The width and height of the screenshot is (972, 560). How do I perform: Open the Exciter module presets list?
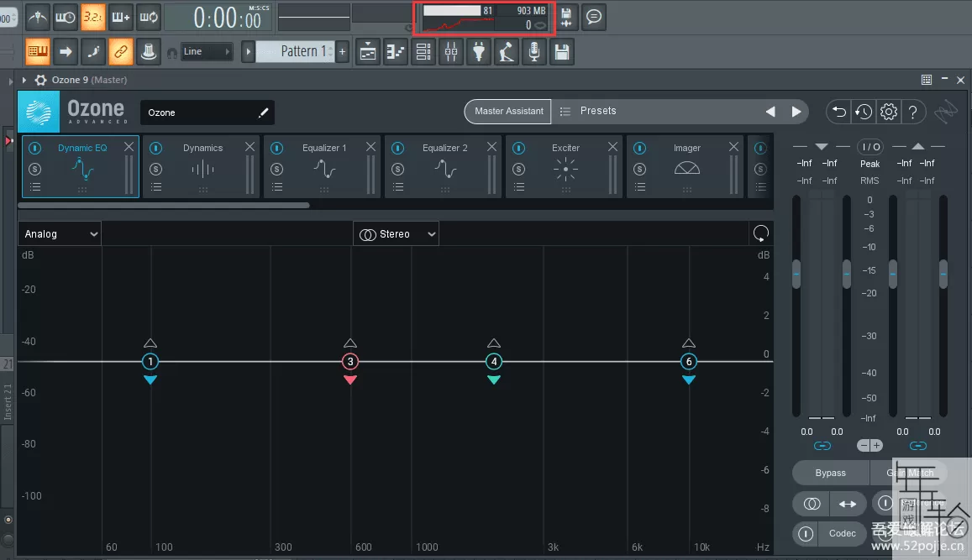point(519,186)
